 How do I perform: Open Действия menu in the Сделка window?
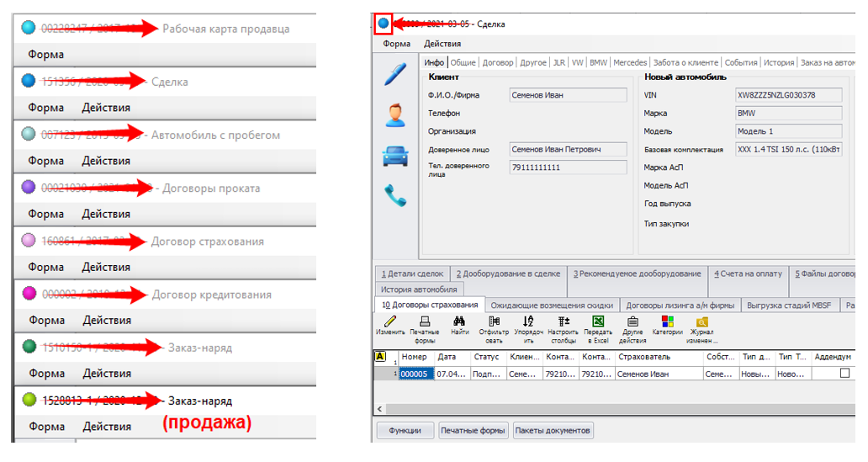click(x=442, y=44)
